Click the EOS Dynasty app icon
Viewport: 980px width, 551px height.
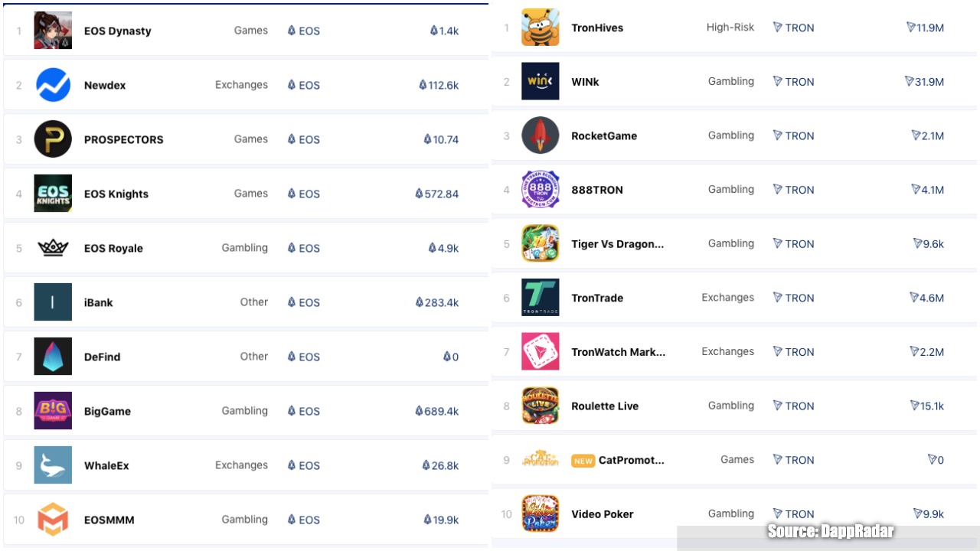tap(53, 31)
